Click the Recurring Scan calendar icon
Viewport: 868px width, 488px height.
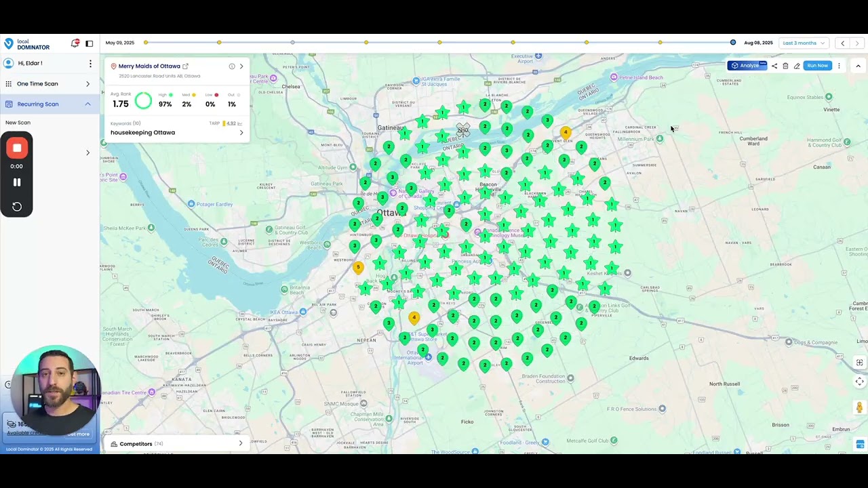pyautogui.click(x=9, y=104)
